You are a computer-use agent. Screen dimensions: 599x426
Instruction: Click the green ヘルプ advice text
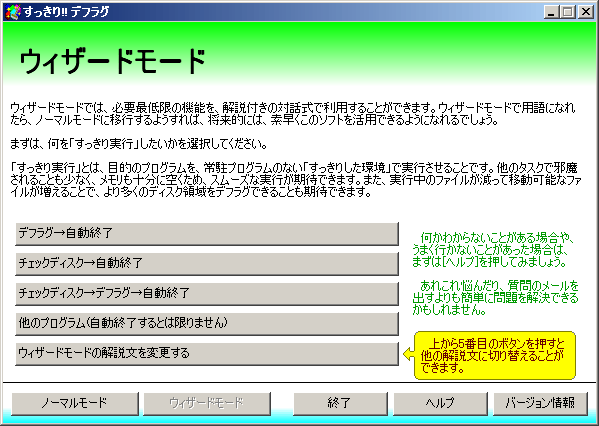tap(493, 250)
